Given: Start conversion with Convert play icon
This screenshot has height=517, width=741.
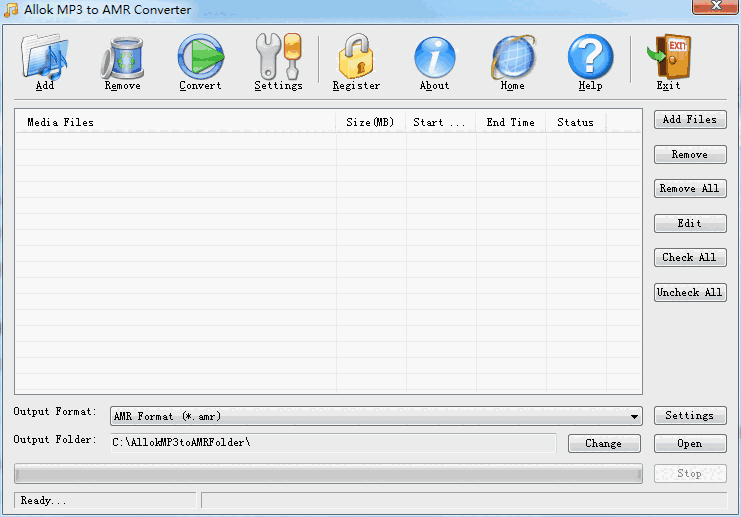Looking at the screenshot, I should click(x=200, y=57).
